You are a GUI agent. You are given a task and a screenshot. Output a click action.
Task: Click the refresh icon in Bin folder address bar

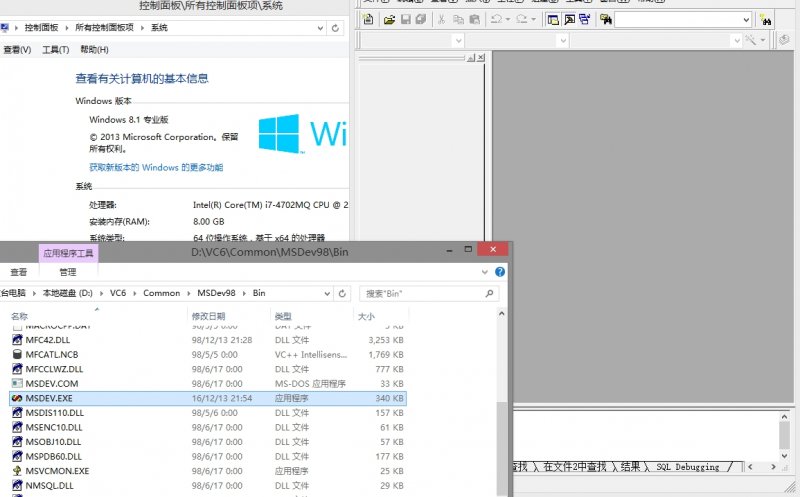[342, 293]
